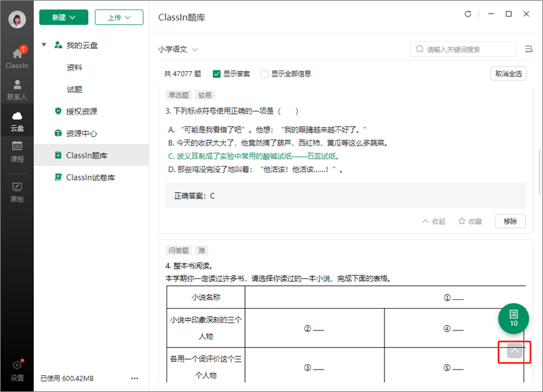The width and height of the screenshot is (543, 392).
Task: Open Settings (设置) gear icon
Action: (x=17, y=370)
